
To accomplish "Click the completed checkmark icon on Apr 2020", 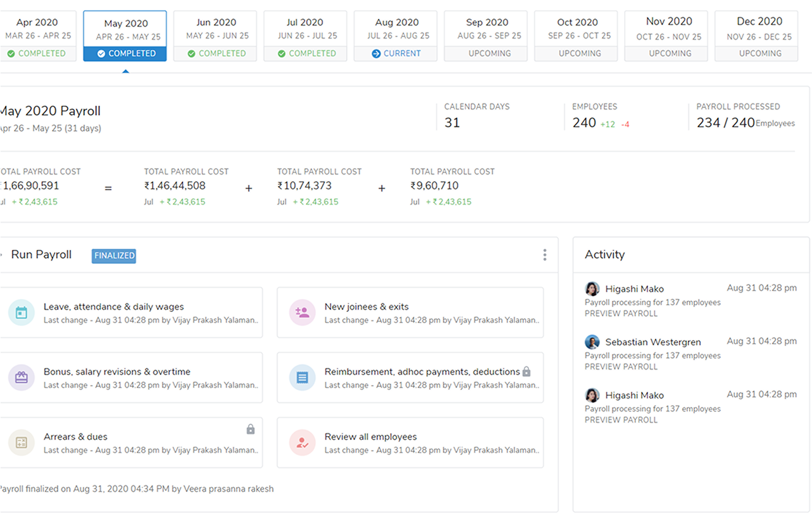I will (x=11, y=54).
